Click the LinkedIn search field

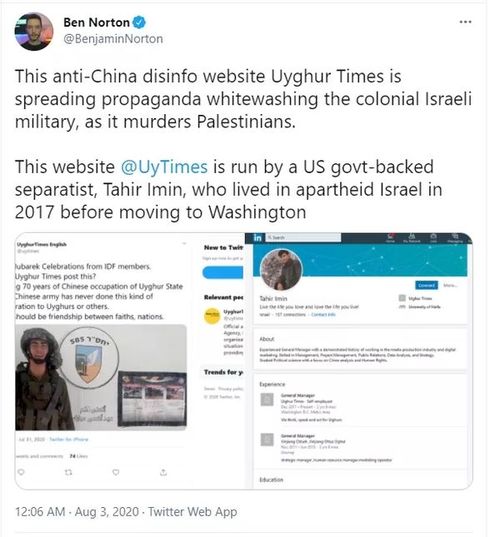click(x=303, y=237)
